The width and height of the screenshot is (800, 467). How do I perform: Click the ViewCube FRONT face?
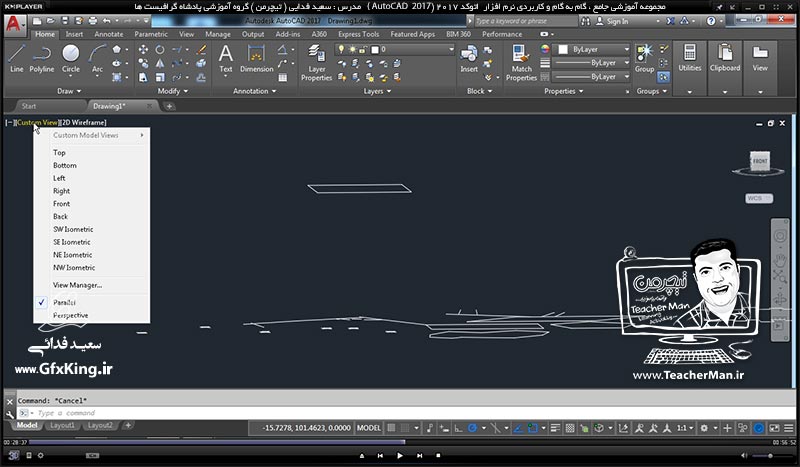coord(760,161)
